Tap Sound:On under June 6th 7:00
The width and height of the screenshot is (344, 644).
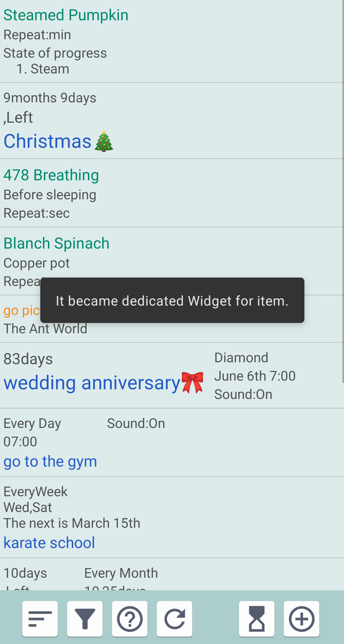click(x=243, y=394)
